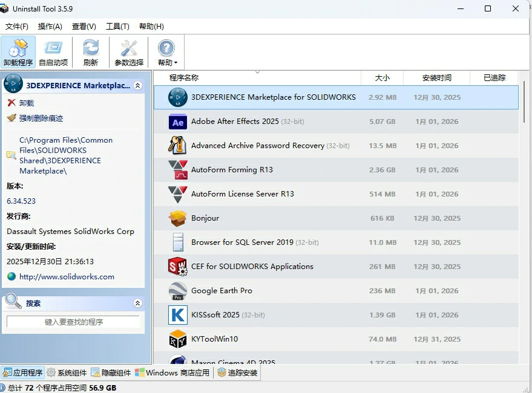
Task: Click the 卸载 uninstall link
Action: [x=27, y=103]
